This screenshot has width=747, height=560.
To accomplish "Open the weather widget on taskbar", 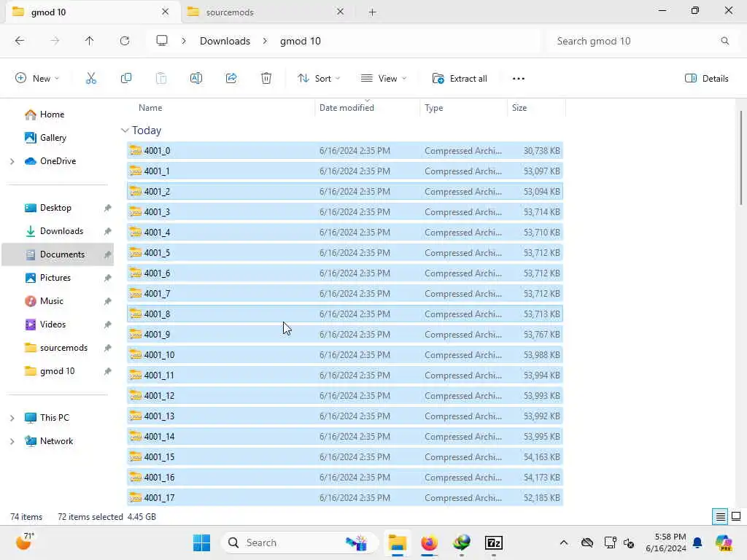I will (x=25, y=542).
